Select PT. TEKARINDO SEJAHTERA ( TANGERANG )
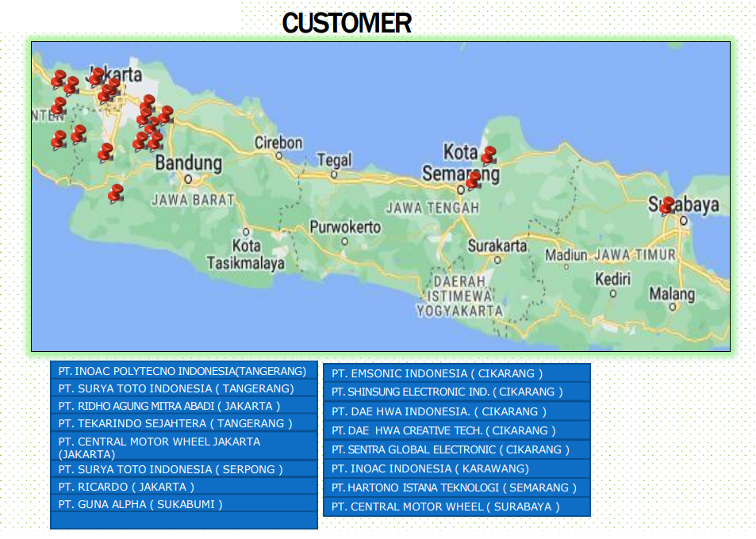Image resolution: width=756 pixels, height=539 pixels. [184, 423]
